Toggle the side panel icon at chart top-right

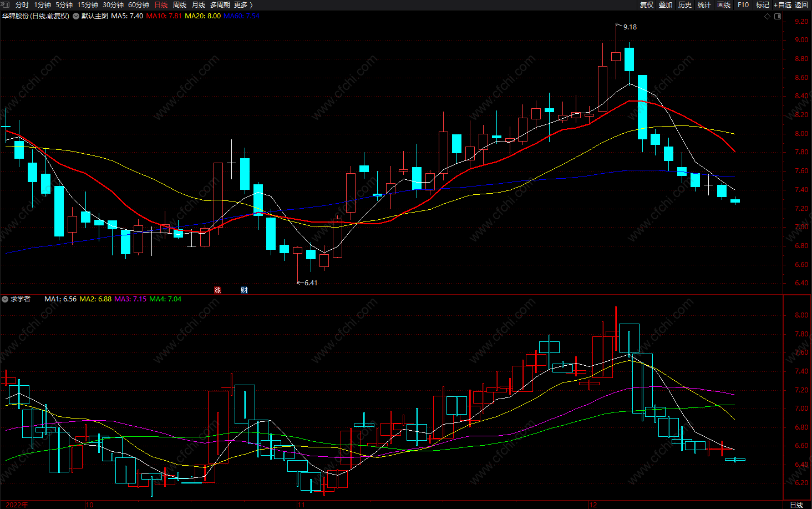point(778,16)
